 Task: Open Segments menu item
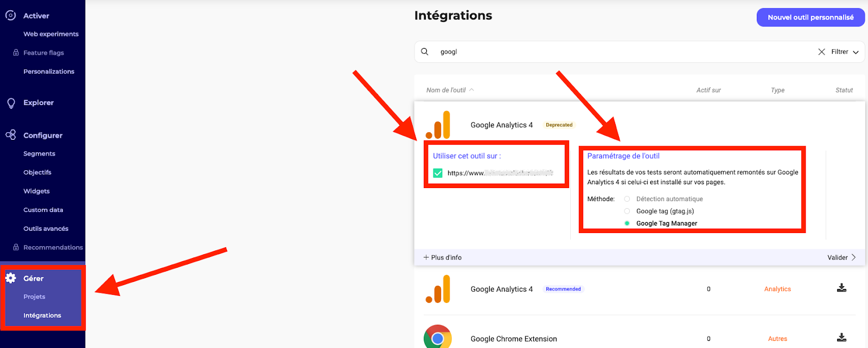pyautogui.click(x=39, y=154)
